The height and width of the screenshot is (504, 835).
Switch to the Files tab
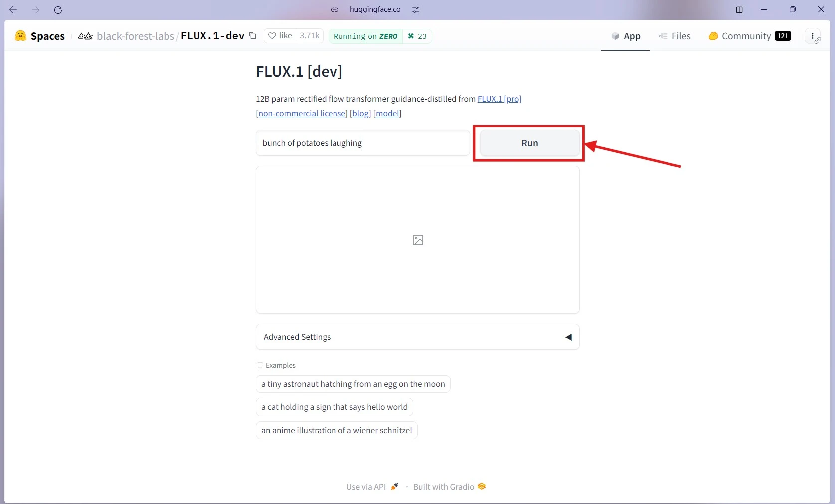pos(674,36)
